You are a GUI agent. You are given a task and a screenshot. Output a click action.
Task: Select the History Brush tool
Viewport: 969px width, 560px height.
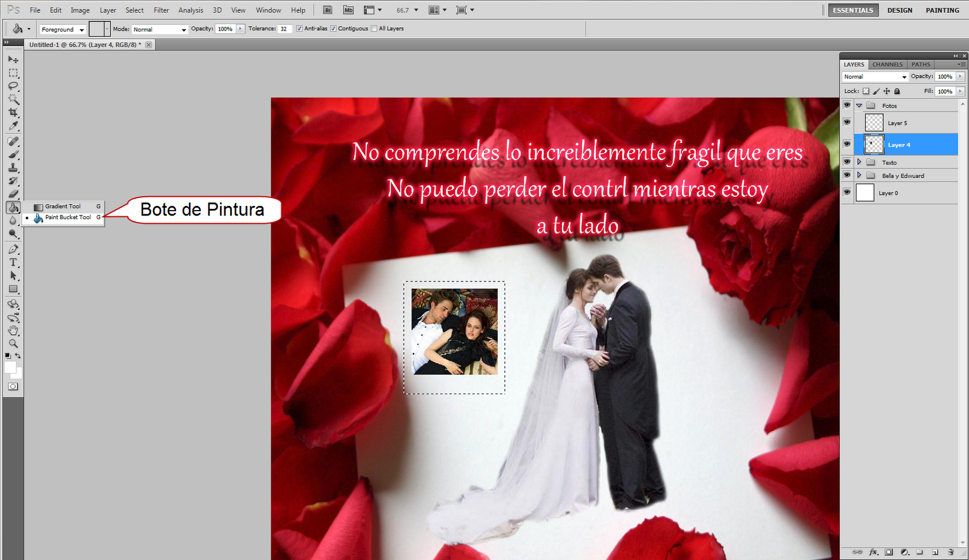[x=13, y=181]
